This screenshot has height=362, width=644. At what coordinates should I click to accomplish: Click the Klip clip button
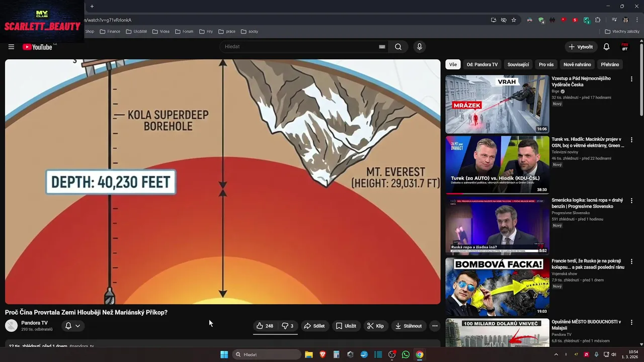tap(376, 326)
